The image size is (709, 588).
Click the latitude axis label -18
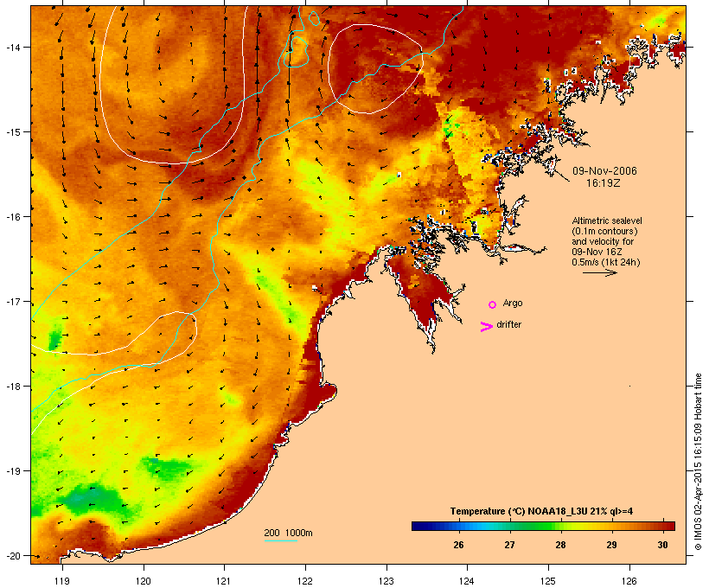tap(12, 387)
